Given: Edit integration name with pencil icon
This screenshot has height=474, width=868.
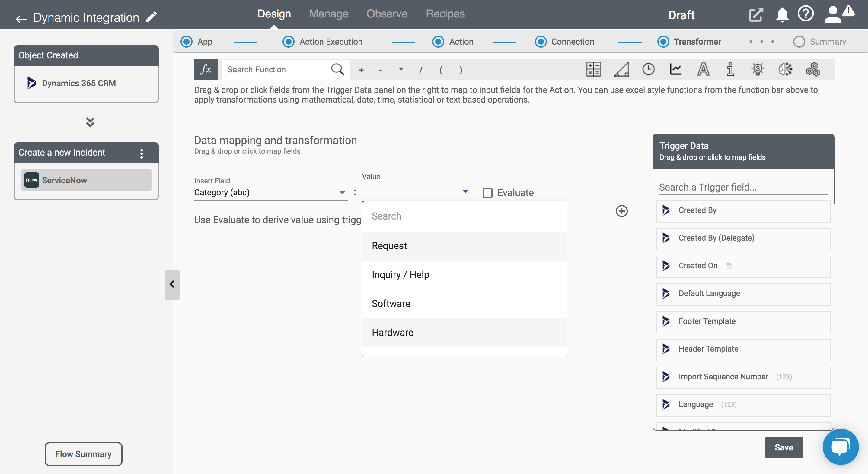Looking at the screenshot, I should coord(151,17).
